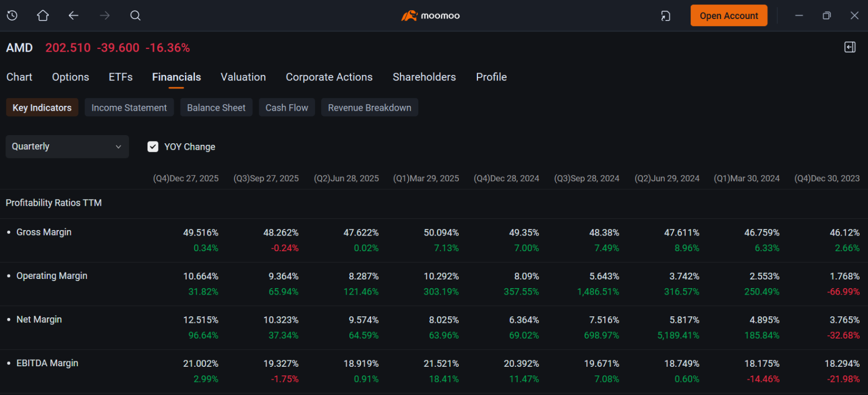Image resolution: width=868 pixels, height=395 pixels.
Task: Click Operating Margin value 10.664%
Action: pos(201,276)
